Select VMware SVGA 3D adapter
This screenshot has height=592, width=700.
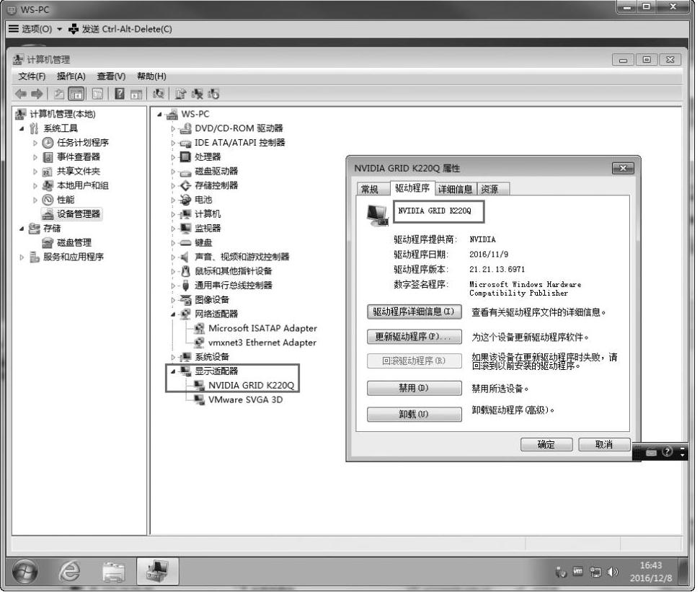(245, 399)
